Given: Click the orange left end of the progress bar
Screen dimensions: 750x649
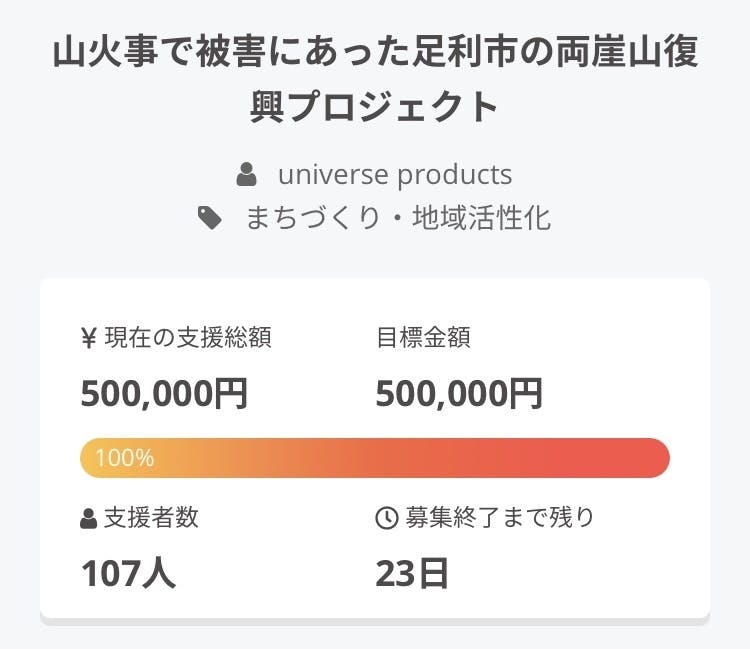Looking at the screenshot, I should point(90,458).
